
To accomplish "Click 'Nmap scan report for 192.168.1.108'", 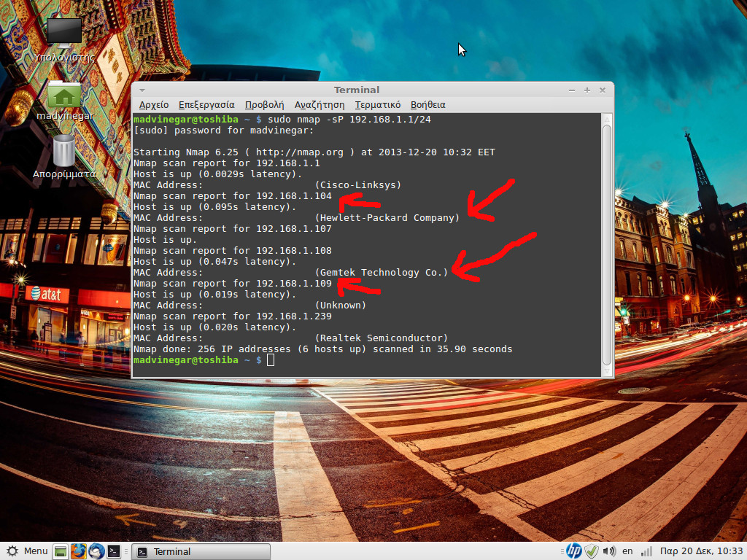I will coord(233,251).
